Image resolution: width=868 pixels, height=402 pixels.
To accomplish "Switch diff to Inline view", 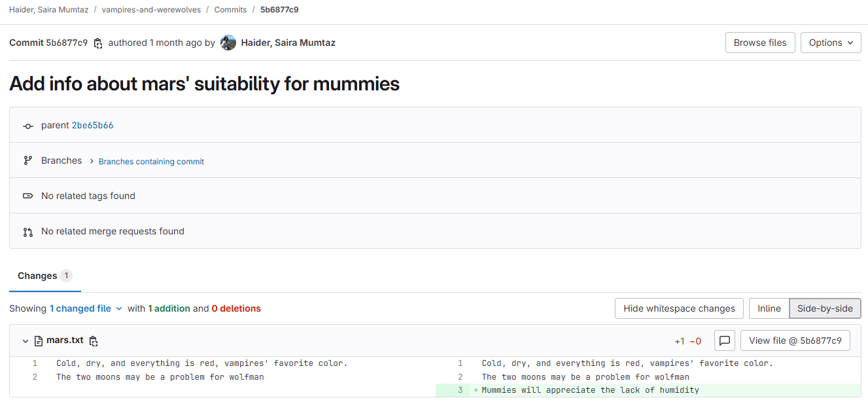I will [769, 308].
